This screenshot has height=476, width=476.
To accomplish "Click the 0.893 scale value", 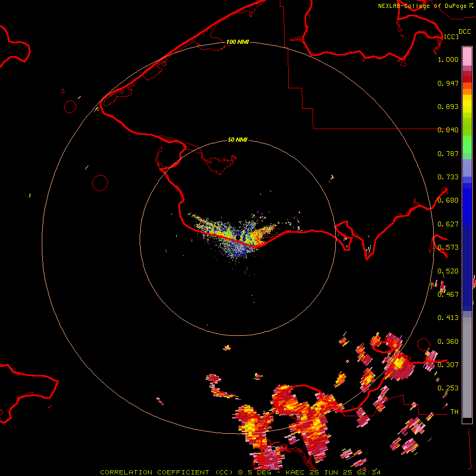I will pos(448,106).
